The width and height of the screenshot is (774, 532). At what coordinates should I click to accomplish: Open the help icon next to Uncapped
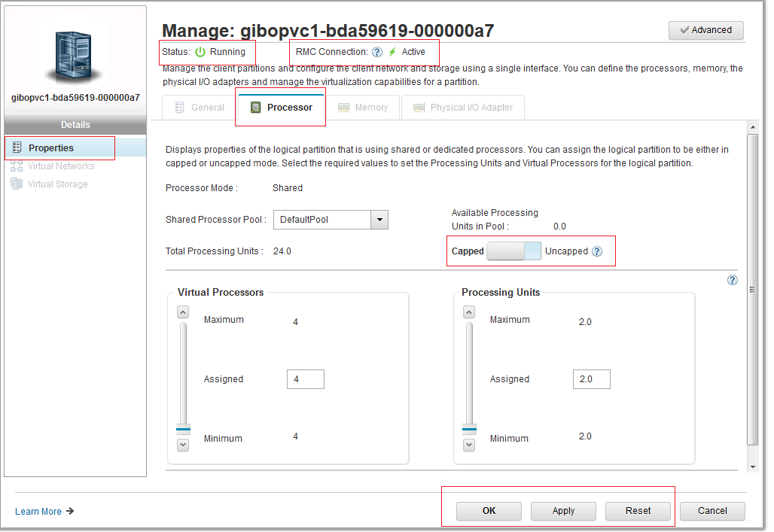[x=597, y=251]
